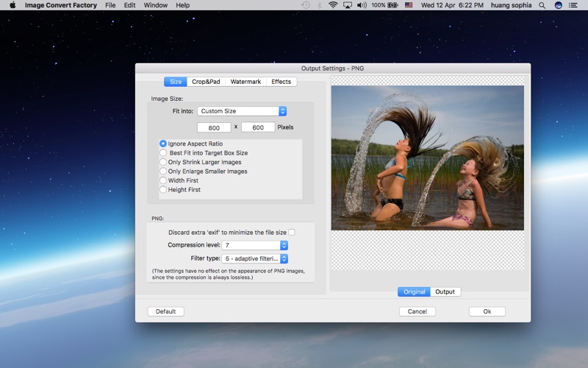
Task: Choose Only Shrink Larger Images
Action: click(x=201, y=162)
